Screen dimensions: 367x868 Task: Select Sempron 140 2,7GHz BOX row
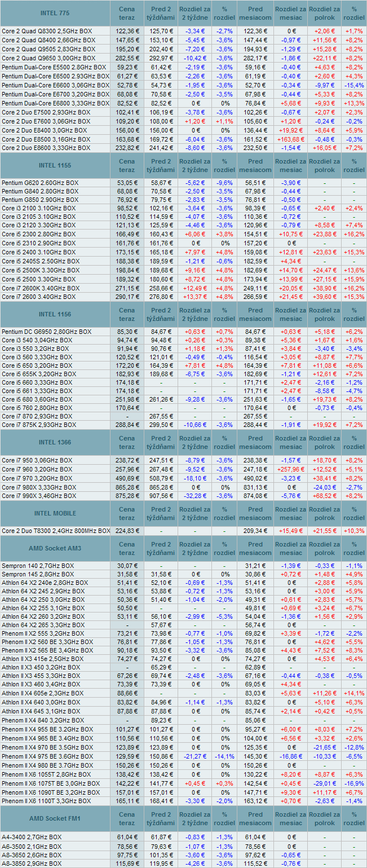click(183, 566)
